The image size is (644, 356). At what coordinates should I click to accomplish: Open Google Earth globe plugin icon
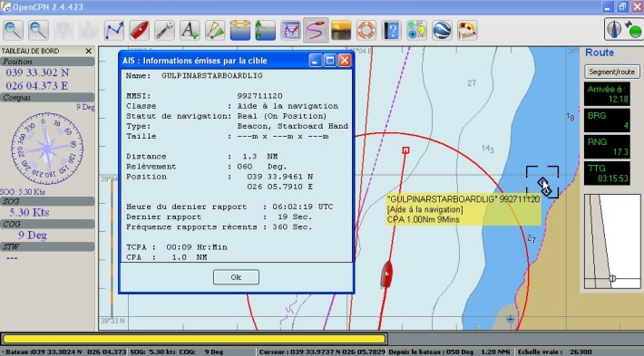[442, 30]
